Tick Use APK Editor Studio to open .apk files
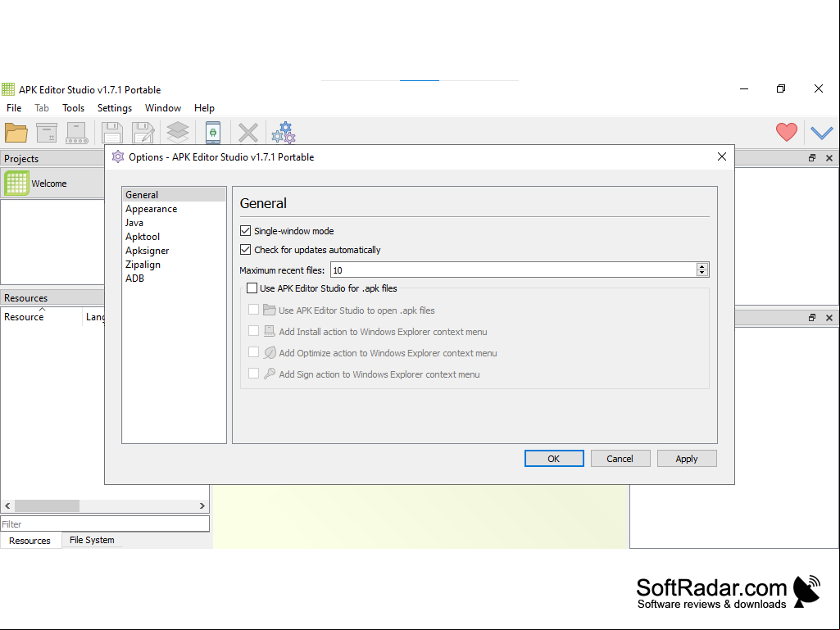The width and height of the screenshot is (840, 630). point(253,310)
